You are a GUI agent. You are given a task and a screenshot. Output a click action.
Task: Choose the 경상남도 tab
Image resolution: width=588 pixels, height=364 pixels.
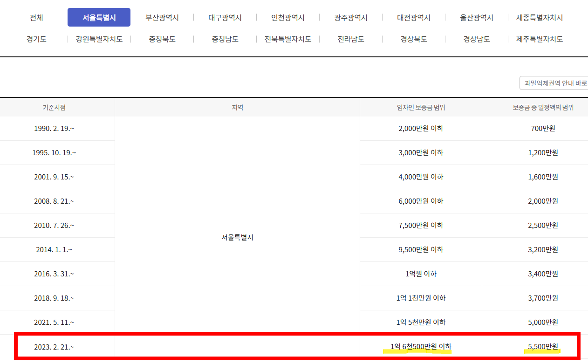point(477,39)
